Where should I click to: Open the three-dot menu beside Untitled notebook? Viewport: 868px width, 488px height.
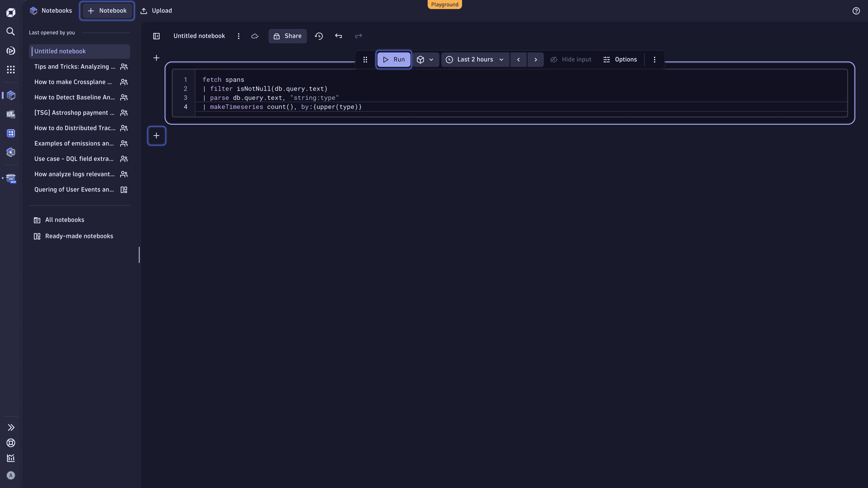click(x=239, y=36)
